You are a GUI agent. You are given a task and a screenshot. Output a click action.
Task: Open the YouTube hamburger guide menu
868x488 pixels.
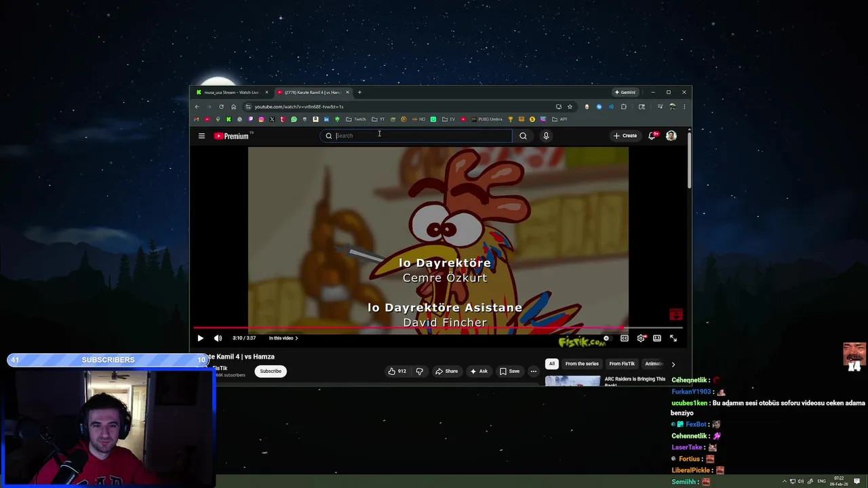[201, 136]
